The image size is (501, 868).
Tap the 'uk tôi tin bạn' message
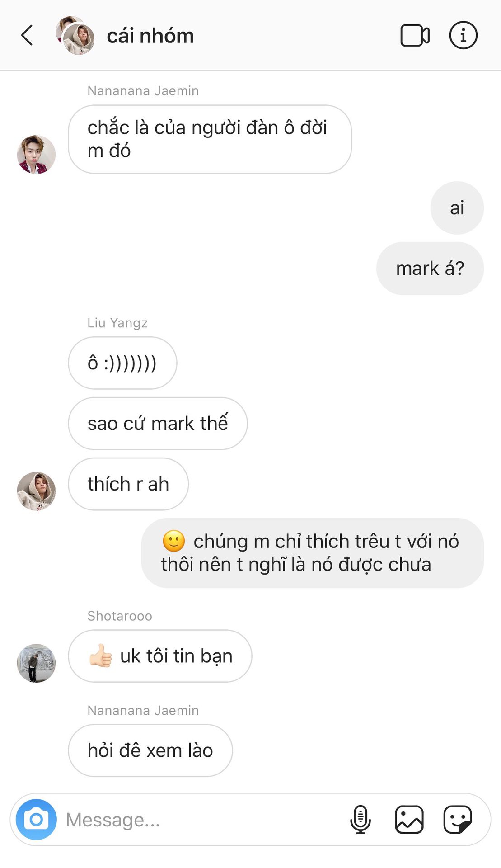[160, 656]
